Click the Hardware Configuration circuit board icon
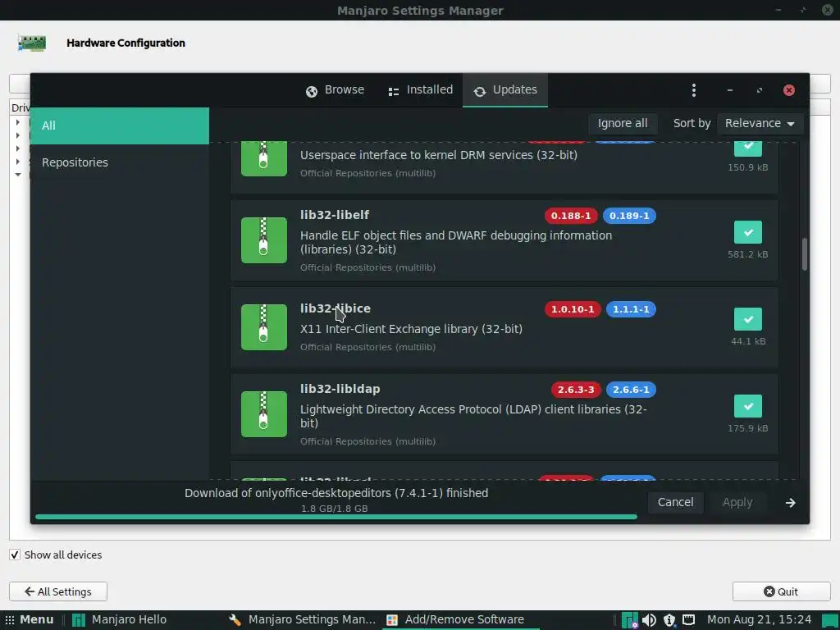This screenshot has width=840, height=630. pos(32,43)
